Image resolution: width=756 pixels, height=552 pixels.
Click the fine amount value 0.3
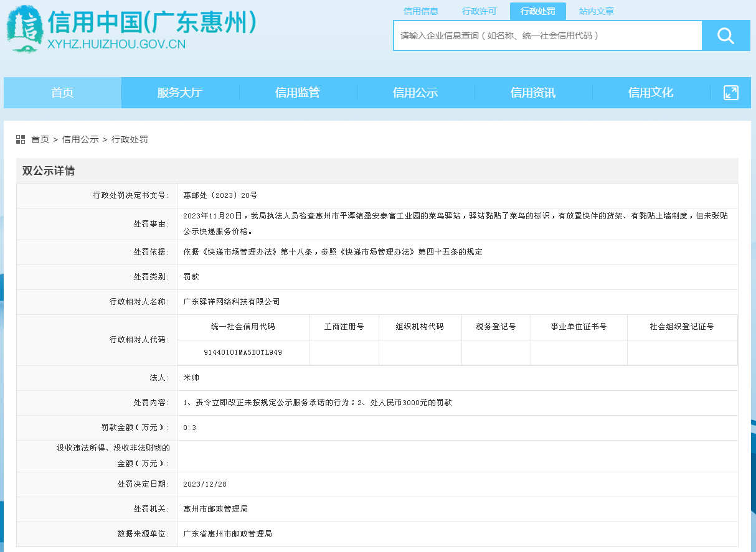click(x=189, y=428)
